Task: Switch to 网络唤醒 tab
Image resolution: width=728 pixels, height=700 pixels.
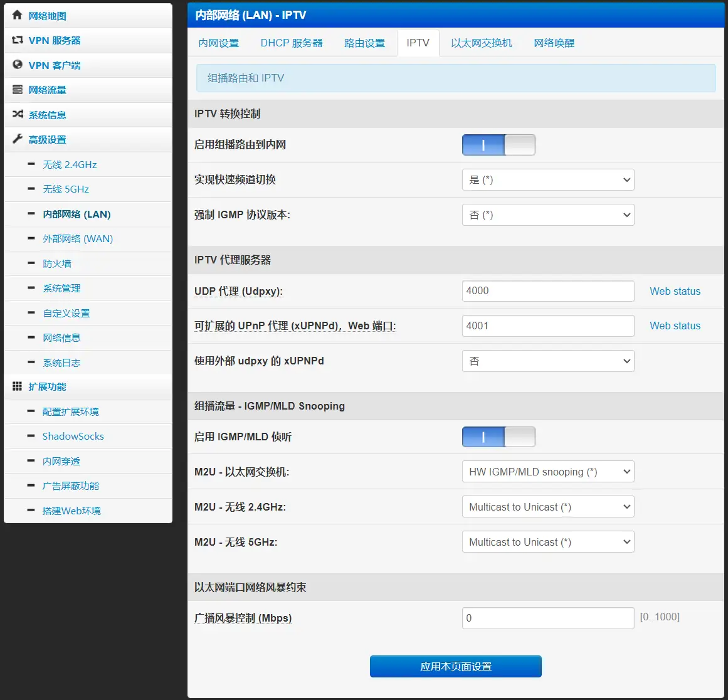Action: (554, 43)
